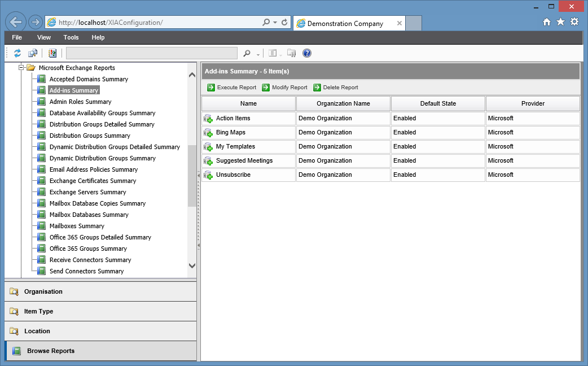The height and width of the screenshot is (366, 588).
Task: Click the tree scrollbar up arrow
Action: tap(192, 75)
